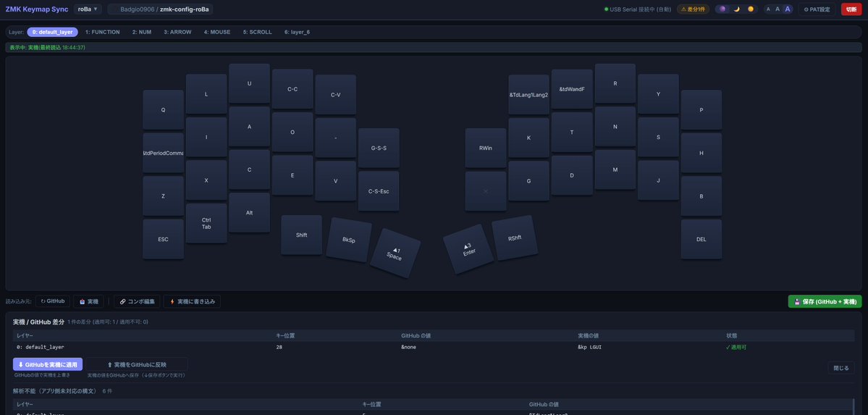Select the &tdWandF key
Image resolution: width=868 pixels, height=415 pixels.
tap(572, 88)
